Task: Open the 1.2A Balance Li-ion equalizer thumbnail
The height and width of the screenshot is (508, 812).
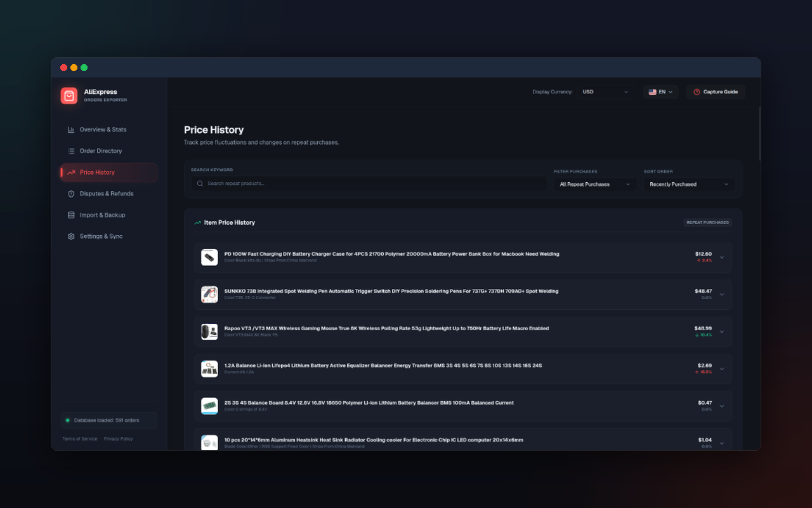Action: pos(209,369)
